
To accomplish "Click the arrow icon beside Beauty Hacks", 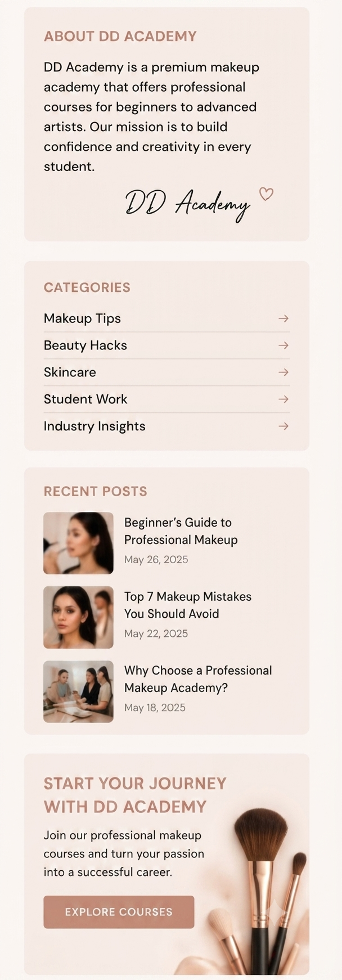I will coord(283,345).
